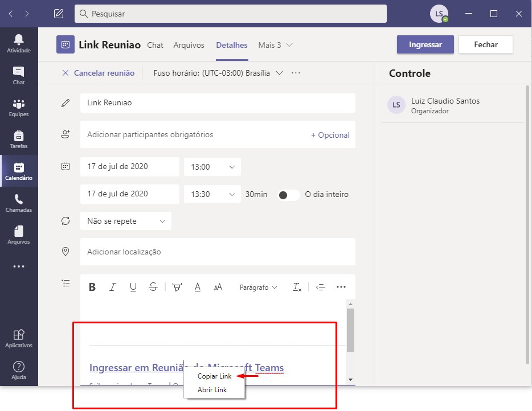Click the end date beside 13:30

coord(130,194)
